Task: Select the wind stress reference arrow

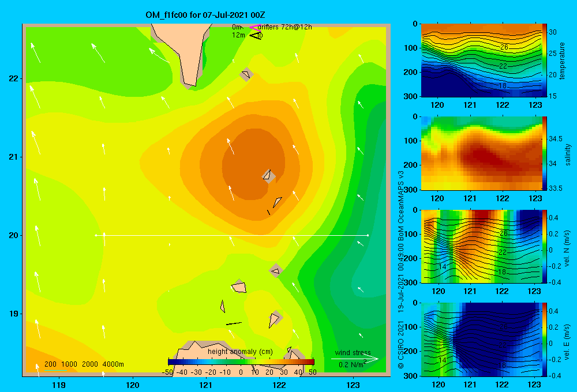Action: [x=354, y=359]
